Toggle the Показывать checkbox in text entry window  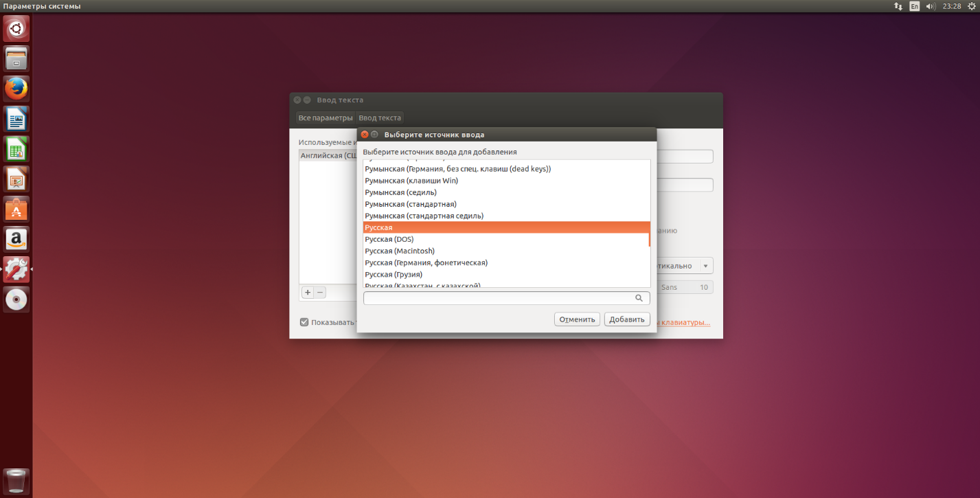tap(304, 322)
